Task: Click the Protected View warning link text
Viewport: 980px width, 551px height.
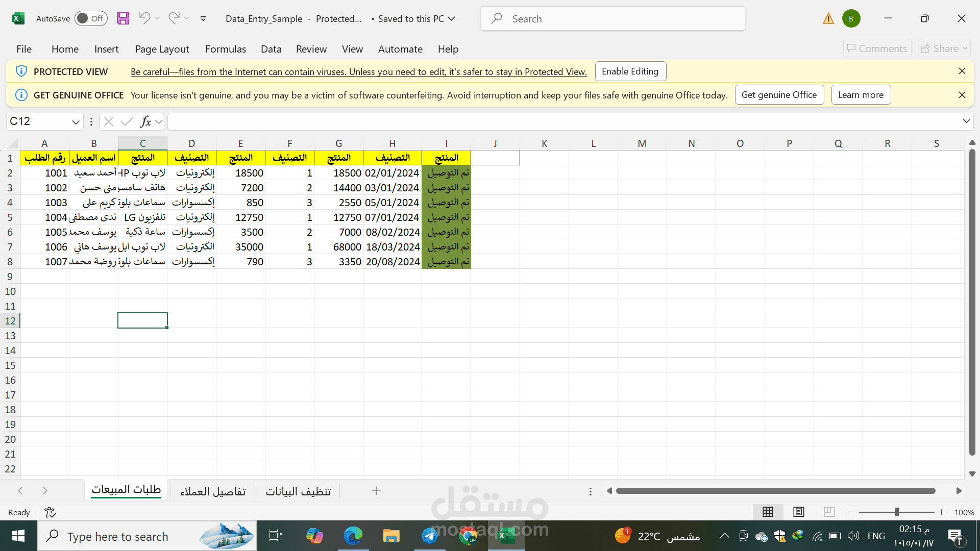Action: point(358,72)
